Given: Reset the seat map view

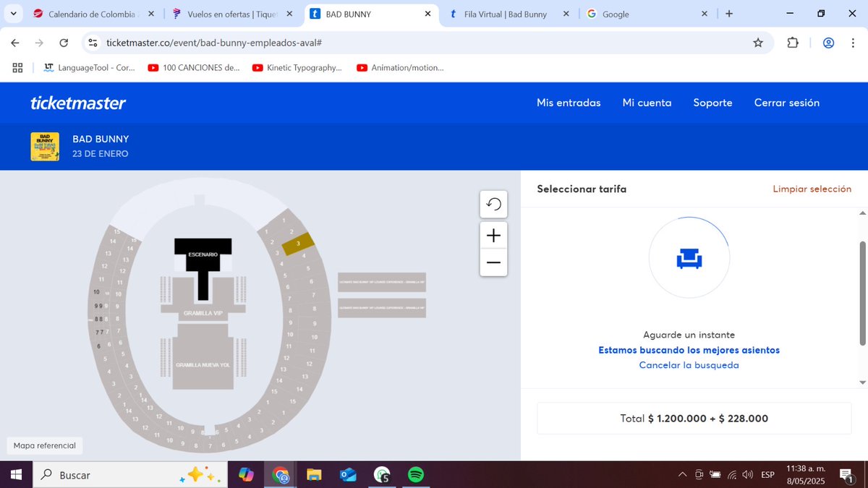Looking at the screenshot, I should pyautogui.click(x=493, y=204).
